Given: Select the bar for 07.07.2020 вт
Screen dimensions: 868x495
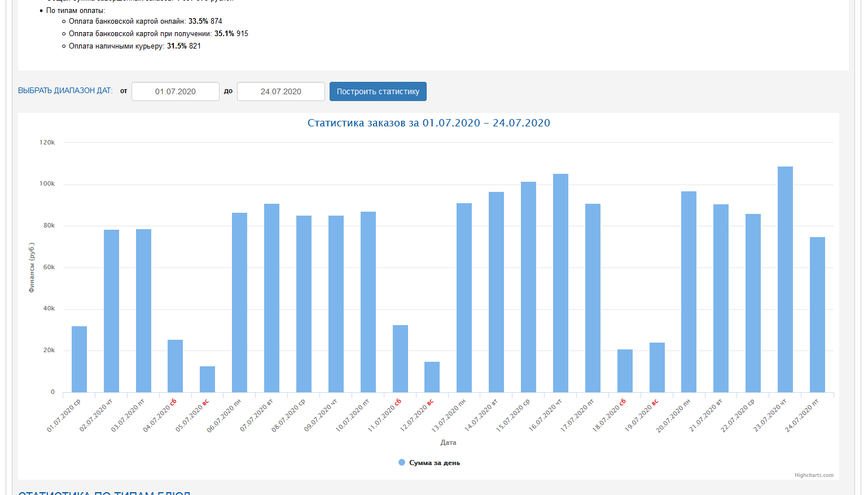Looking at the screenshot, I should tap(271, 298).
